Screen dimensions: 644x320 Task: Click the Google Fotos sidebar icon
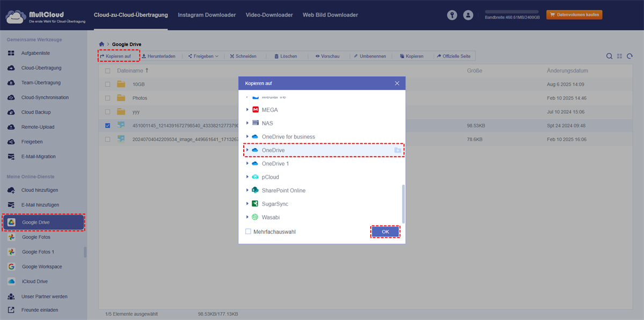pyautogui.click(x=11, y=237)
